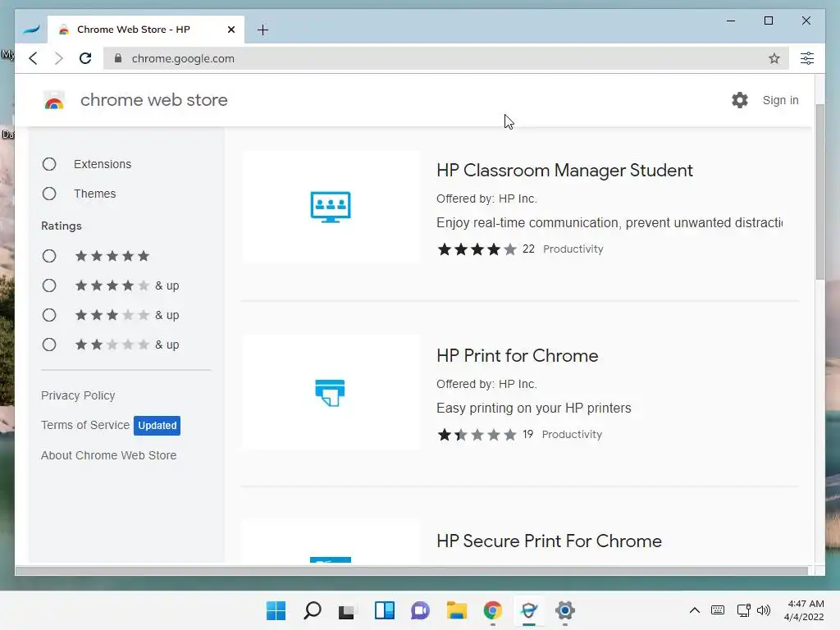Click the chrome web store heading text
The width and height of the screenshot is (840, 630).
153,100
